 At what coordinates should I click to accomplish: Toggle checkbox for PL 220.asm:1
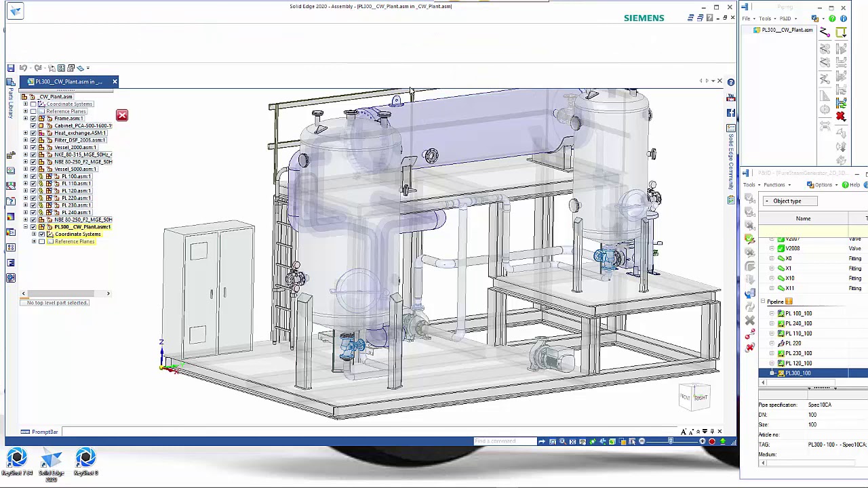click(x=33, y=198)
